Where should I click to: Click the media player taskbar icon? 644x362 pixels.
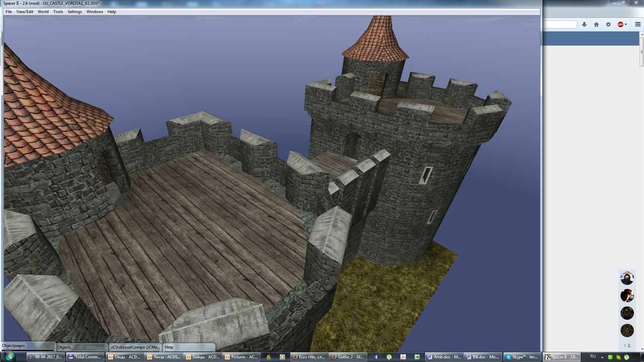[x=282, y=357]
